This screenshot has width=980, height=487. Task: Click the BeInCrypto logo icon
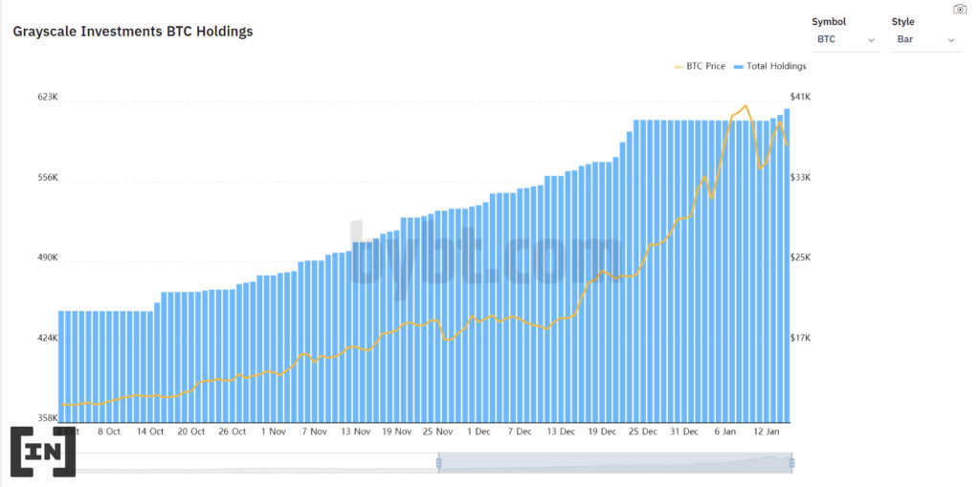pos(44,452)
